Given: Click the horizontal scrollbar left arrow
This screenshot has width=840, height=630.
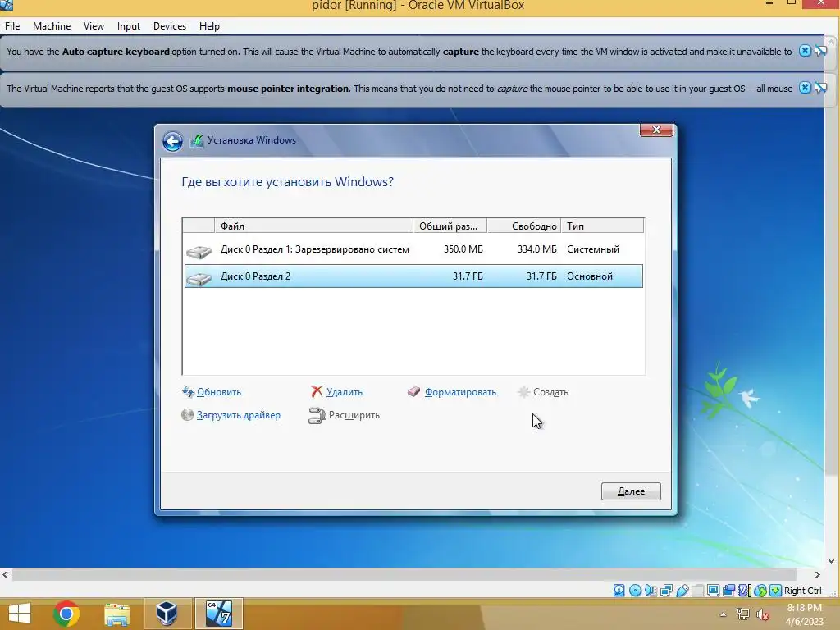Looking at the screenshot, I should [x=6, y=575].
